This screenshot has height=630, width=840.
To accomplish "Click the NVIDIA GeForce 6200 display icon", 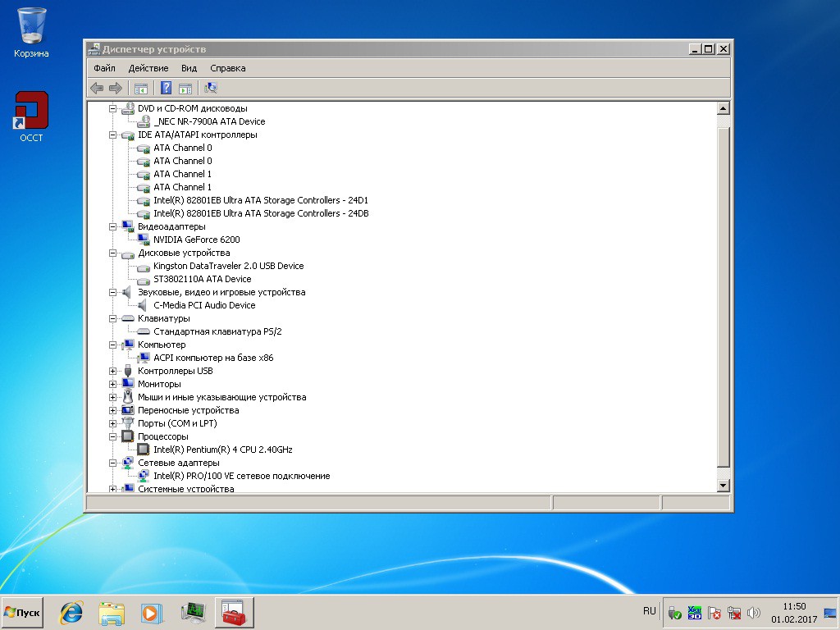I will 143,240.
